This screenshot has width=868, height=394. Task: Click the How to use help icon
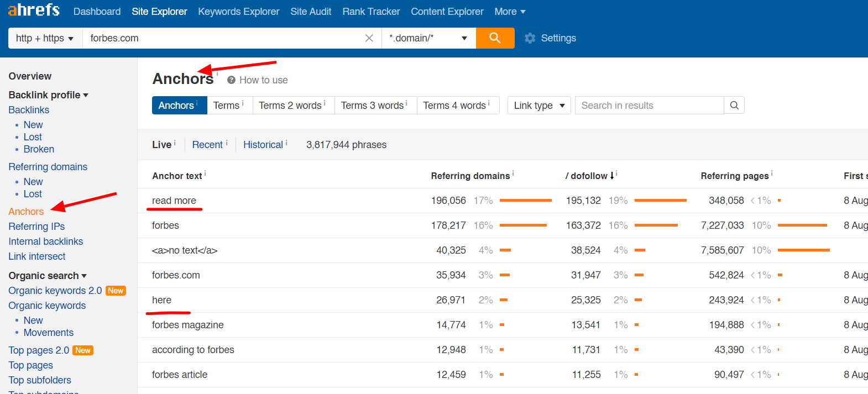(x=232, y=80)
